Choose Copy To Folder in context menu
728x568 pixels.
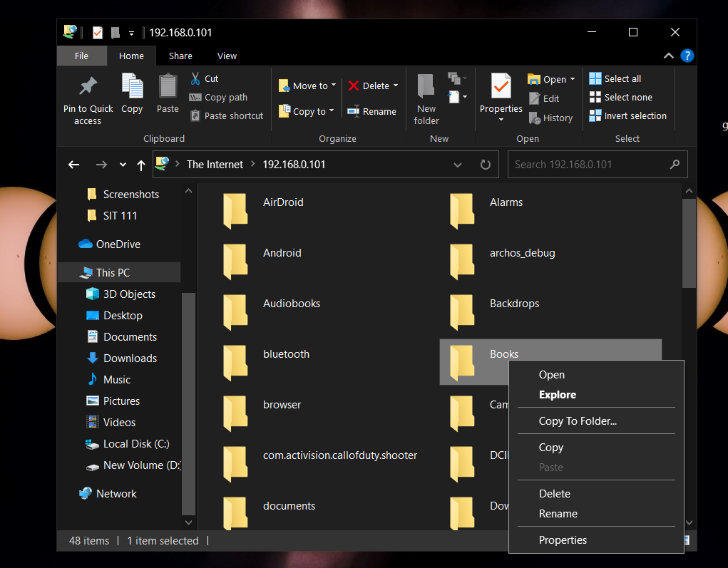(596, 421)
